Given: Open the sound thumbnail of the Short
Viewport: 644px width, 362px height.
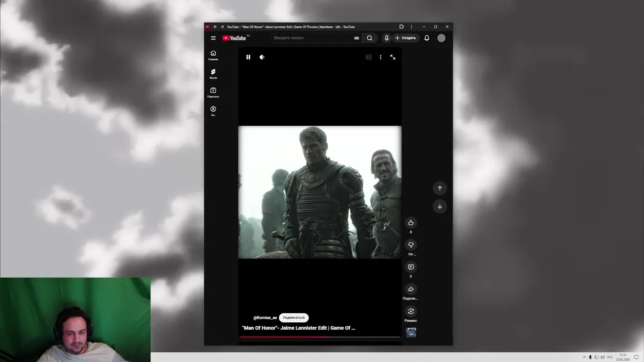Looking at the screenshot, I should (411, 332).
